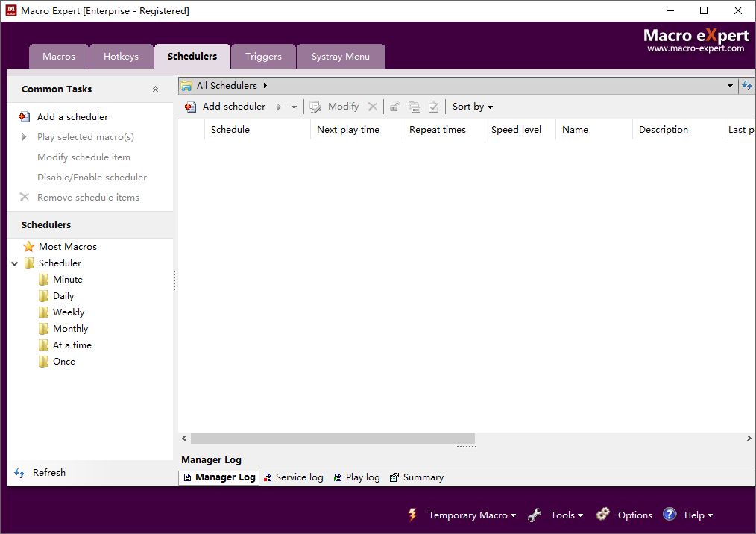Click the toolbar Add scheduler icon
756x534 pixels.
coord(190,107)
